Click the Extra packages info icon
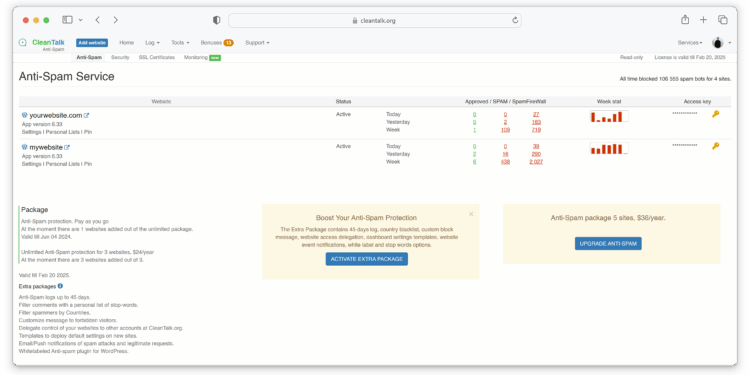Screen dimensions: 750x375 60,286
